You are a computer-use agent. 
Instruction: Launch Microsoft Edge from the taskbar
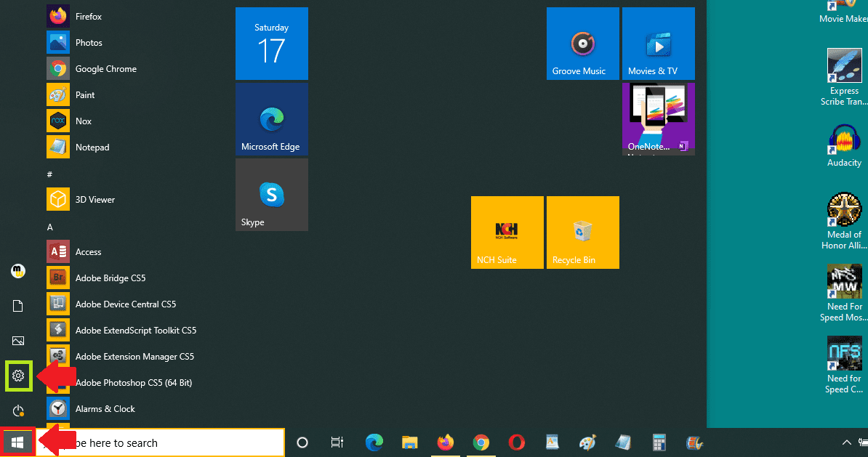pos(374,442)
